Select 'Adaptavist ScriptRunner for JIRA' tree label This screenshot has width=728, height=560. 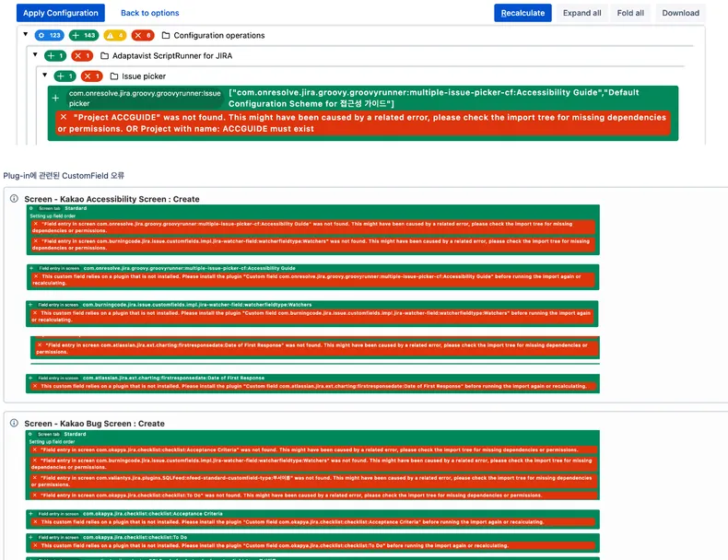click(172, 55)
